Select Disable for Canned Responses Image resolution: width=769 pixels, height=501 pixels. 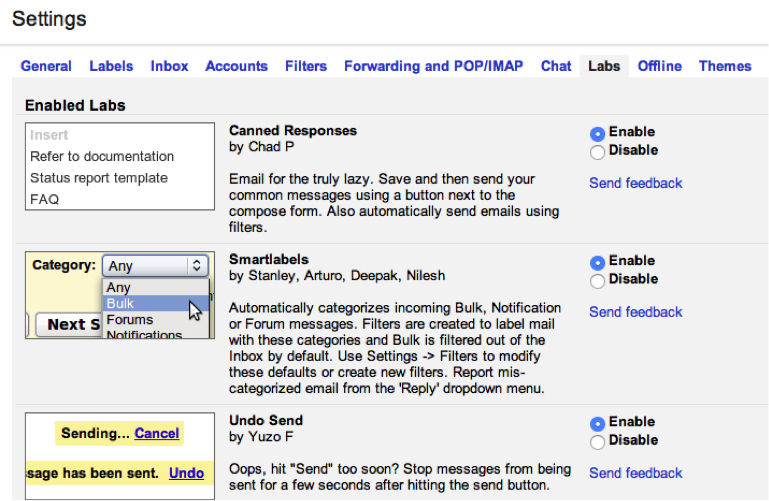coord(598,152)
